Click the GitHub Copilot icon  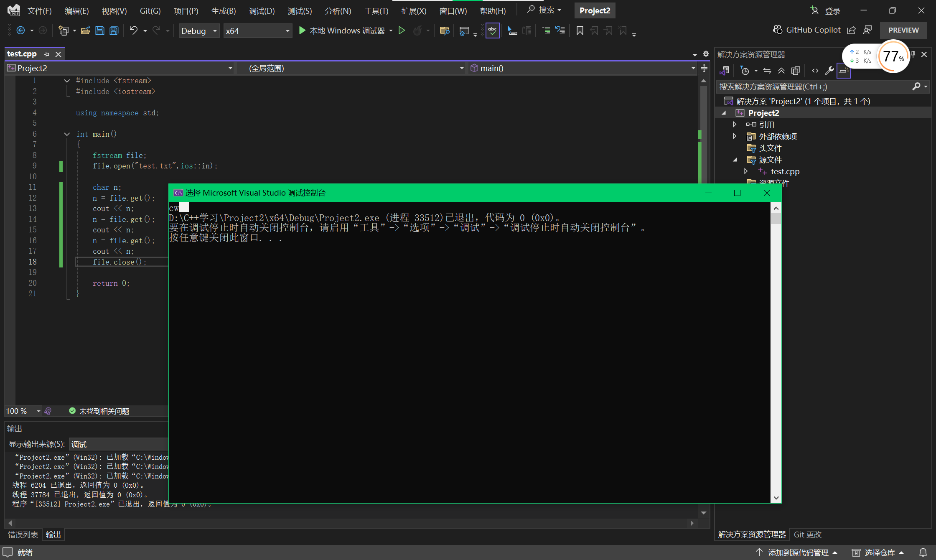pyautogui.click(x=777, y=30)
